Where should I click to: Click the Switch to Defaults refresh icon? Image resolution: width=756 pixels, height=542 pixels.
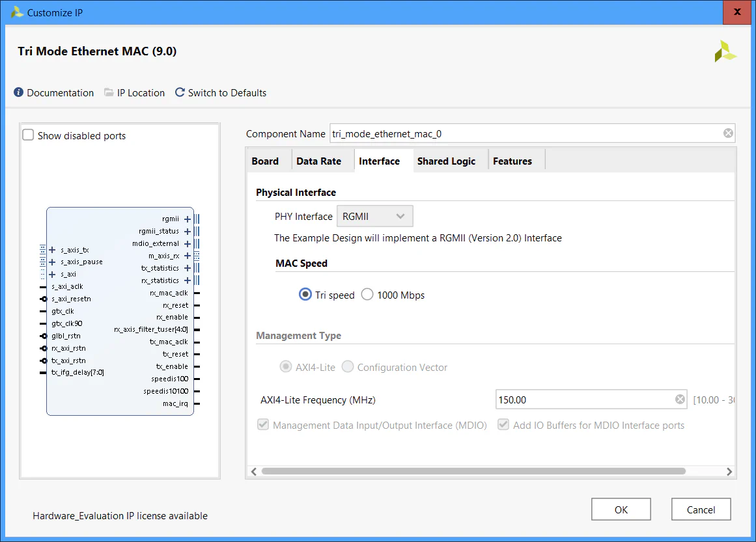click(x=180, y=92)
